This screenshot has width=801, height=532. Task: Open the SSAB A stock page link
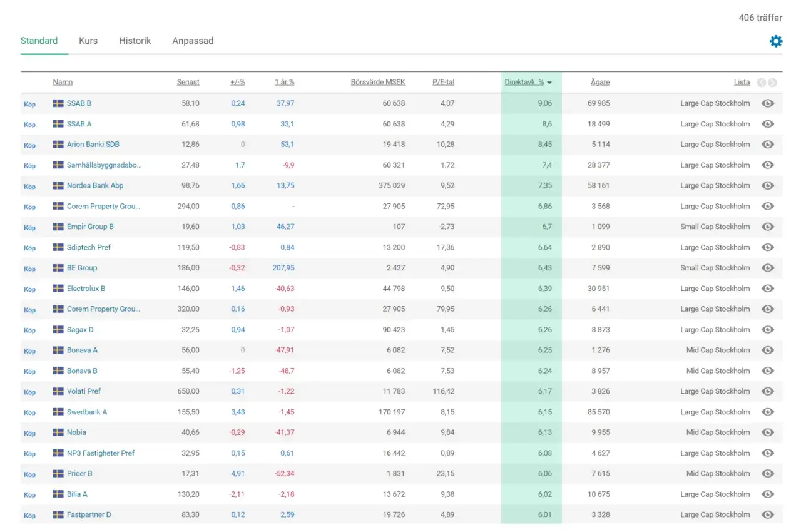[x=79, y=124]
